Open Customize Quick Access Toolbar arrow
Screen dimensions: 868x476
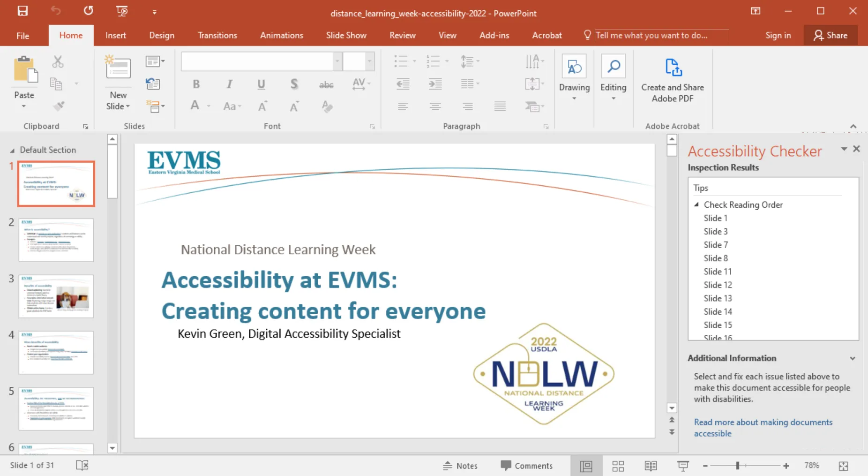pyautogui.click(x=154, y=12)
